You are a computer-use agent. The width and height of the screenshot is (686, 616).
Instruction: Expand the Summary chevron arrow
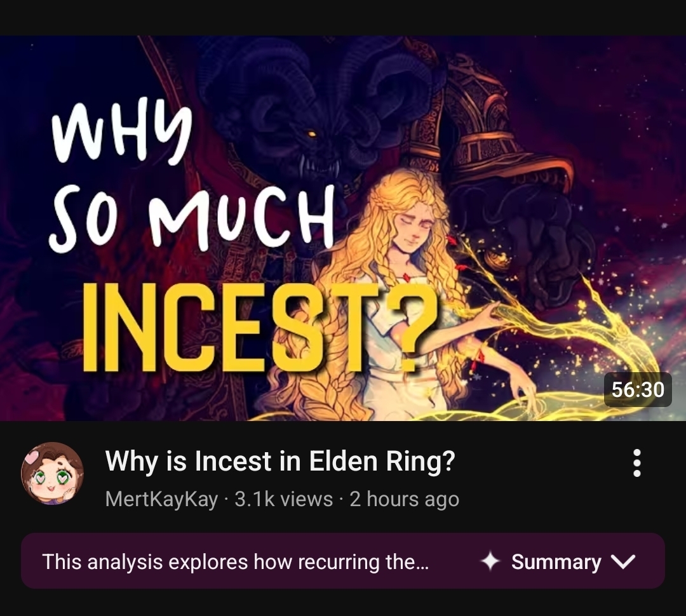point(622,562)
